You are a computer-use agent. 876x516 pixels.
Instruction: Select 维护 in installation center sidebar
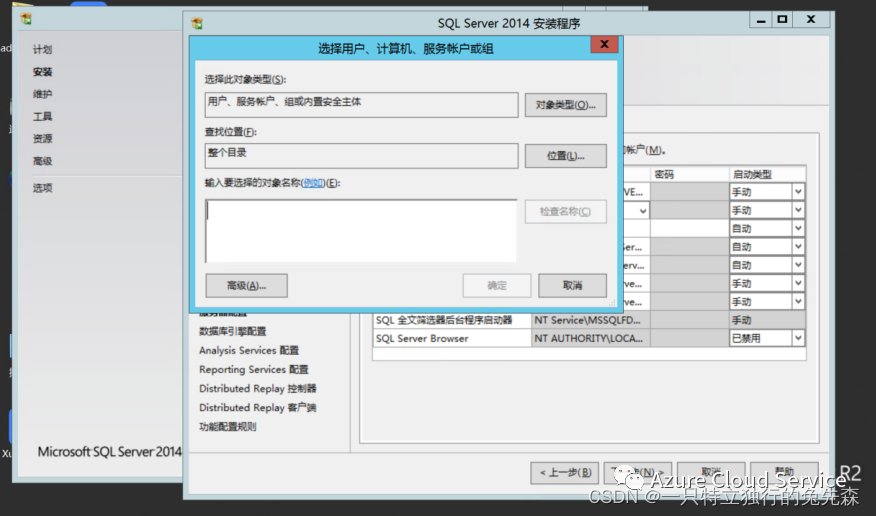click(42, 94)
